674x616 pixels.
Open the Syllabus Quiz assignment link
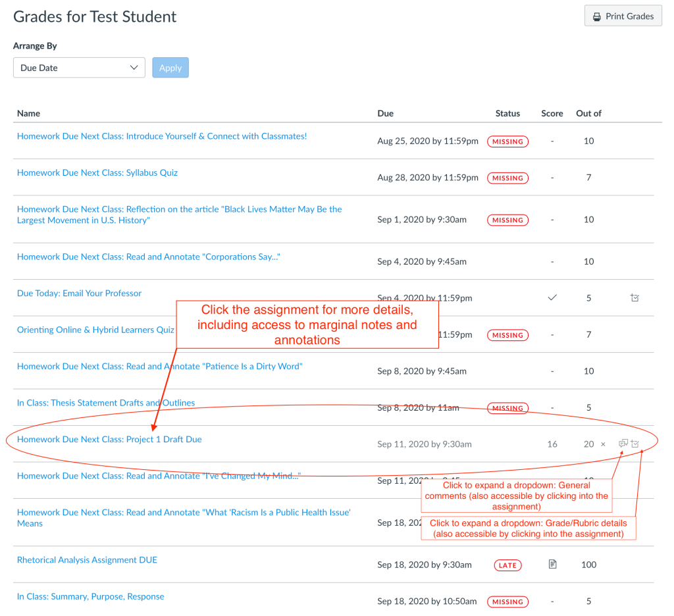point(97,172)
